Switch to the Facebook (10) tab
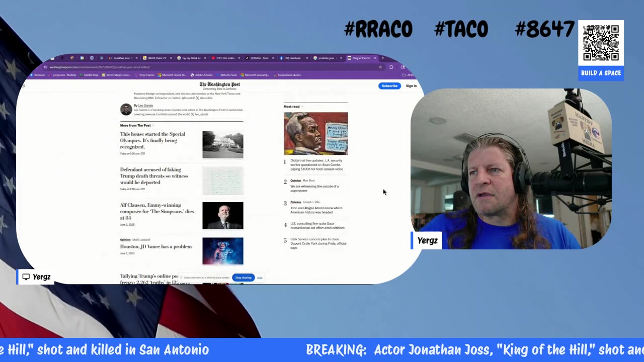 tap(294, 58)
